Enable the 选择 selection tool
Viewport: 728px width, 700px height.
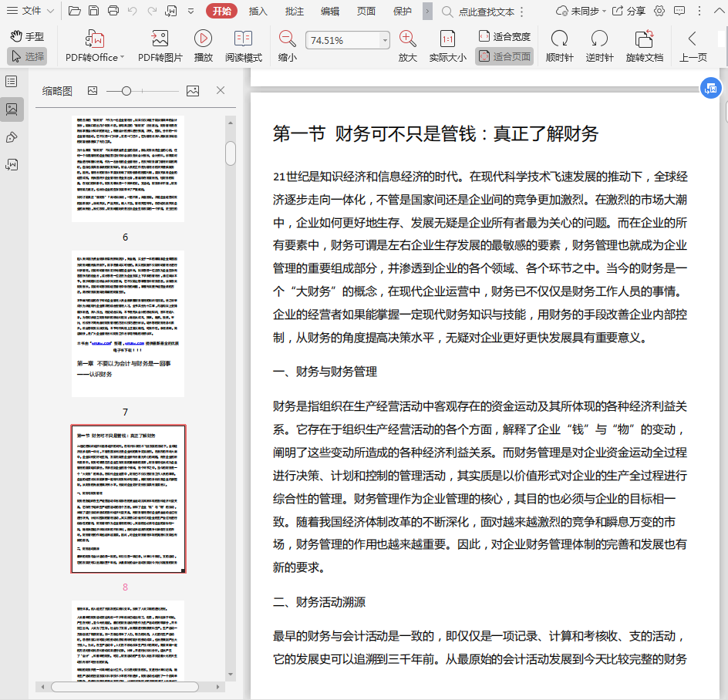tap(27, 56)
